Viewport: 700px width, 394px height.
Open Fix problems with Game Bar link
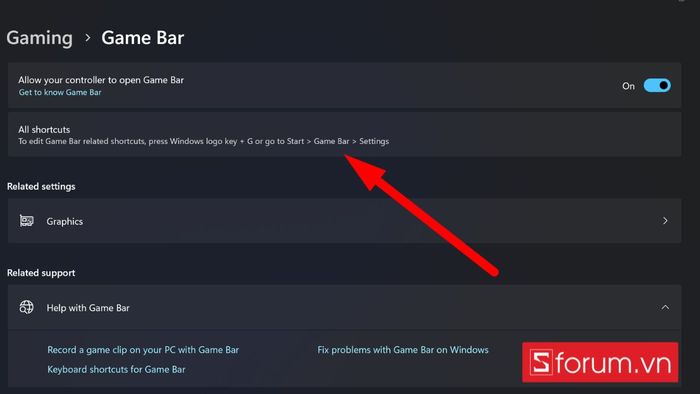(x=403, y=350)
